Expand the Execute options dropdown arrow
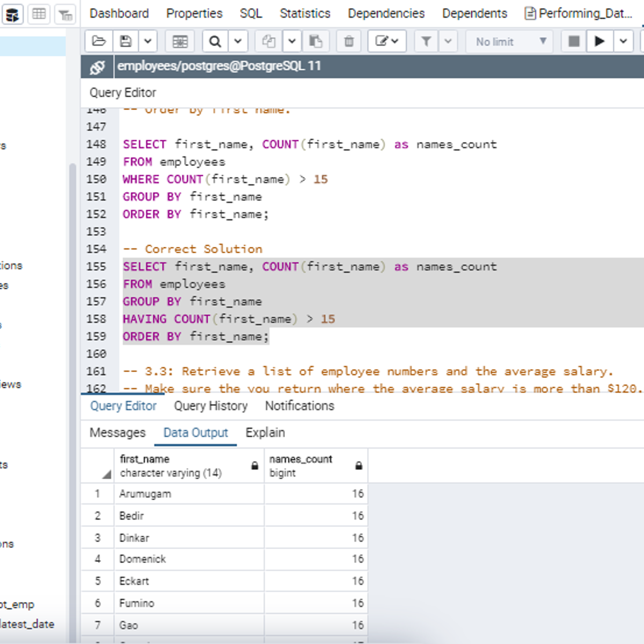The width and height of the screenshot is (644, 644). pos(623,41)
